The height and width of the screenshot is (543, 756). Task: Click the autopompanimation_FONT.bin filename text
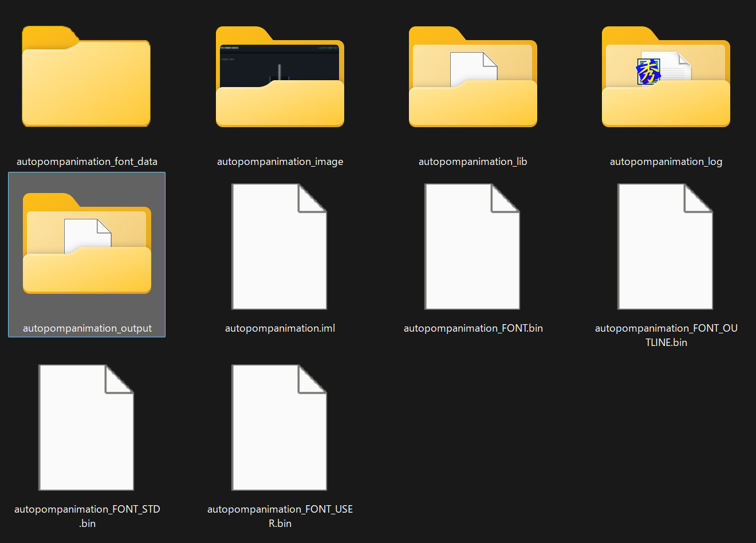coord(473,328)
